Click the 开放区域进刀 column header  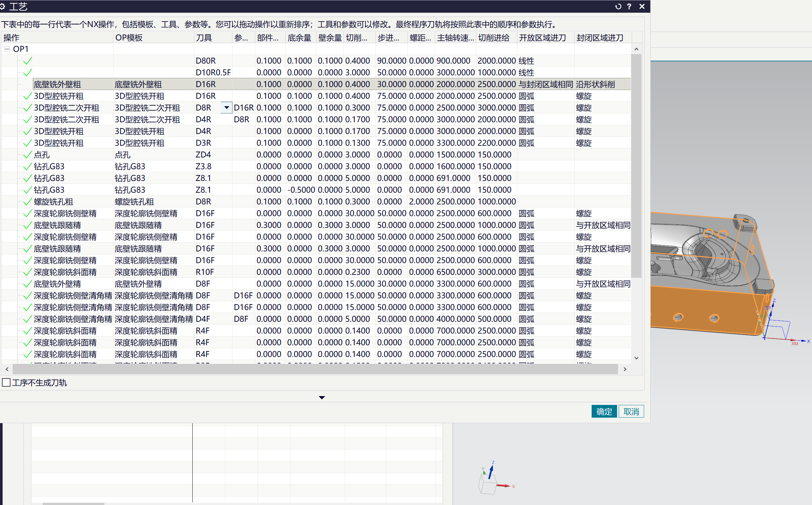pyautogui.click(x=546, y=38)
